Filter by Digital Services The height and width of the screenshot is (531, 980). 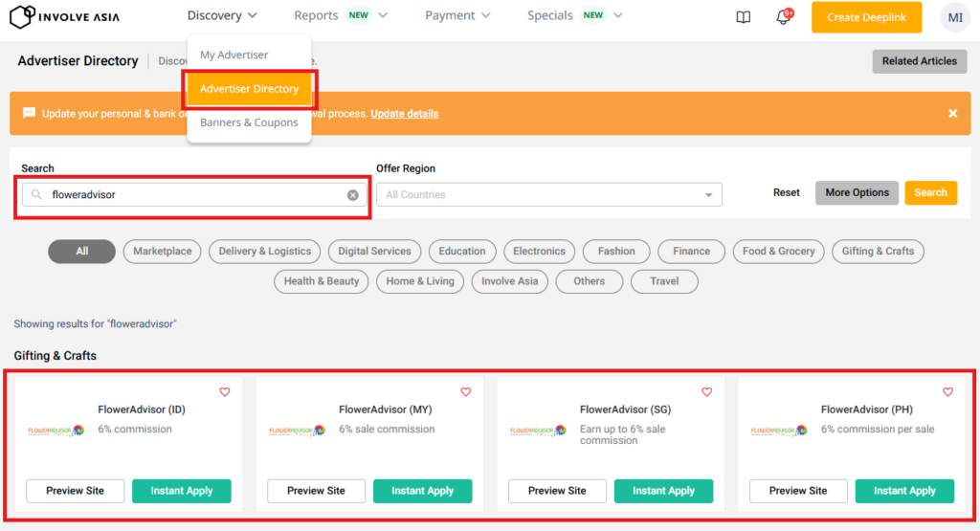click(374, 251)
